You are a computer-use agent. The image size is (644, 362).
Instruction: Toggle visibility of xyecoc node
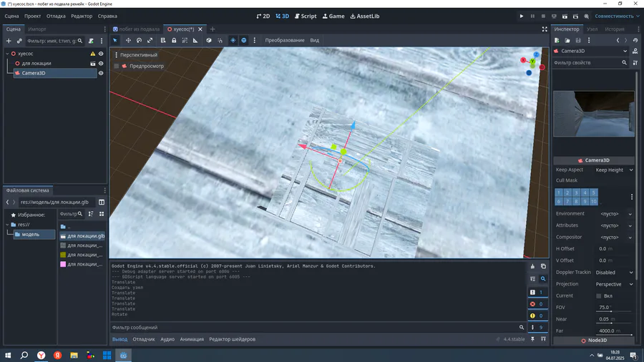click(x=101, y=54)
